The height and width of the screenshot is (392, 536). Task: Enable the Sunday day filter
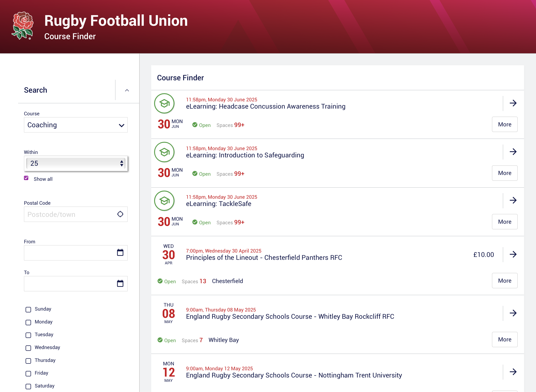click(28, 310)
